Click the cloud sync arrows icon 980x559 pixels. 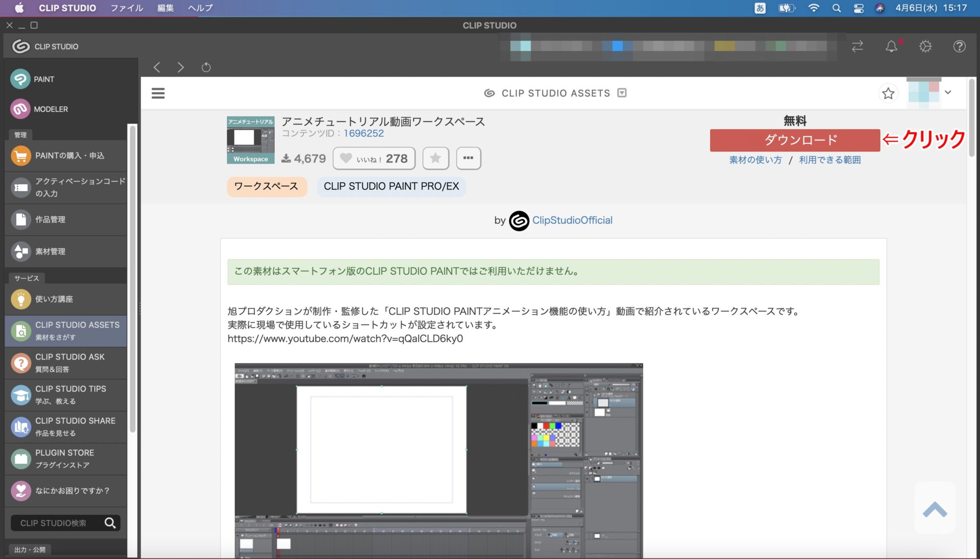tap(857, 46)
